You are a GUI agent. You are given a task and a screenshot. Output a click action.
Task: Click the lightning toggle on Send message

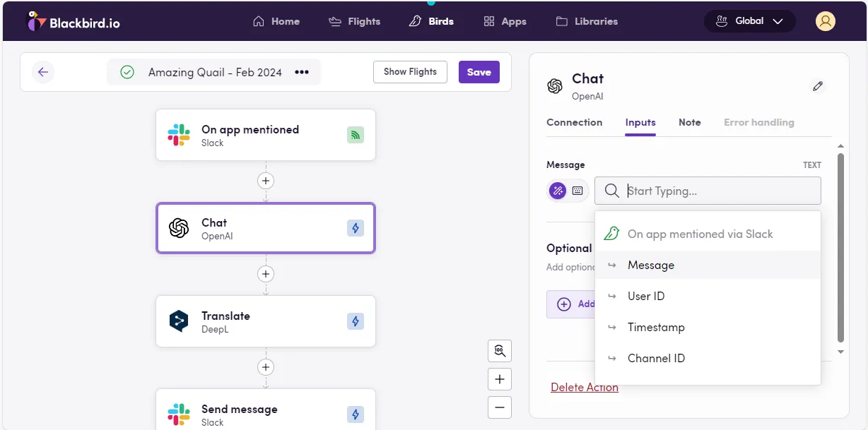pos(356,414)
